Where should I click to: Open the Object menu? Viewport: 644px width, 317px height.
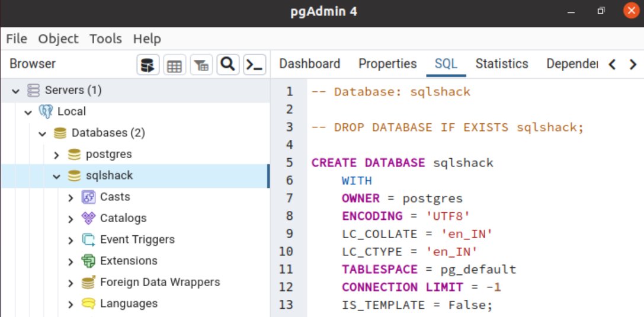click(x=58, y=39)
